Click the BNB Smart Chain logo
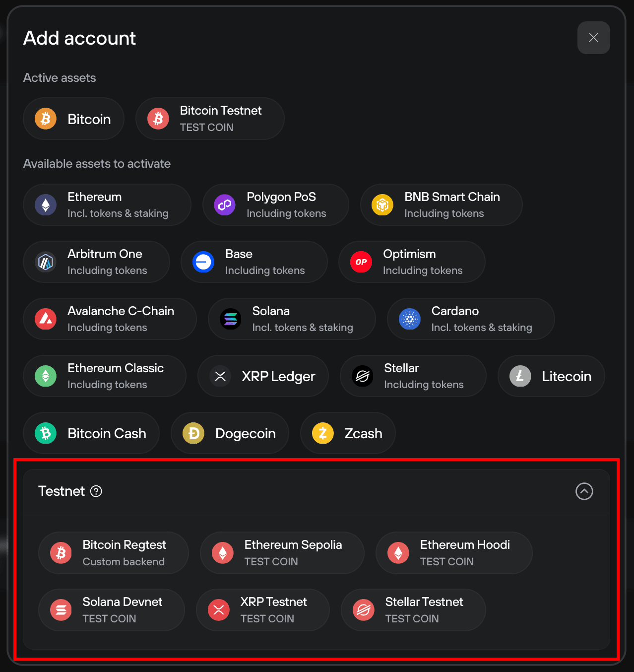This screenshot has width=634, height=672. tap(382, 204)
